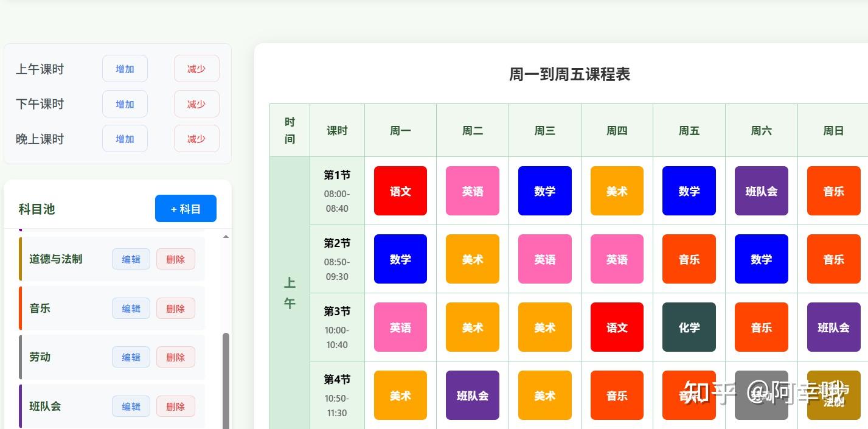The image size is (868, 429).
Task: Delete the 劳动 subject
Action: [x=176, y=357]
